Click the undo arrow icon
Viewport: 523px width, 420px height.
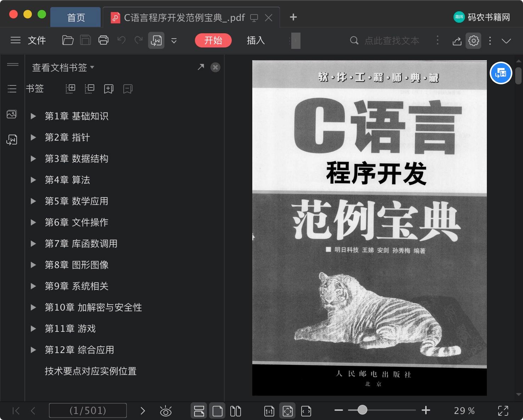122,40
